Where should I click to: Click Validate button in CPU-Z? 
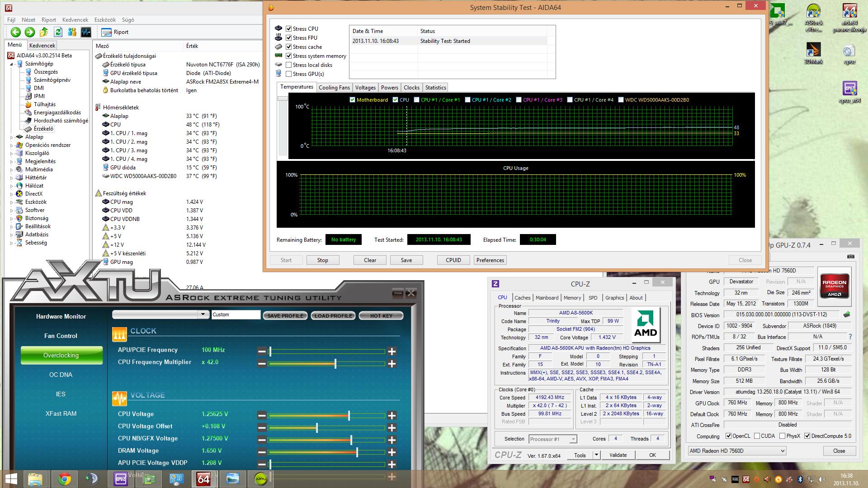coord(618,455)
